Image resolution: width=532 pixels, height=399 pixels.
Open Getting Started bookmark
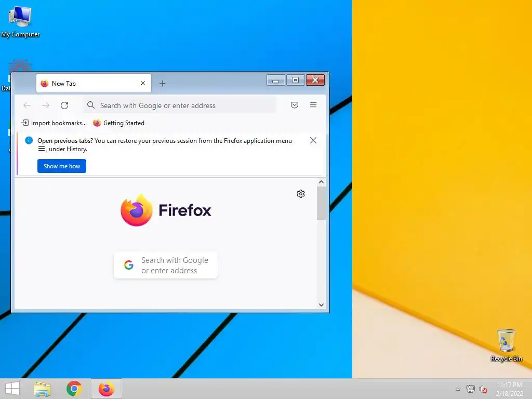click(119, 123)
